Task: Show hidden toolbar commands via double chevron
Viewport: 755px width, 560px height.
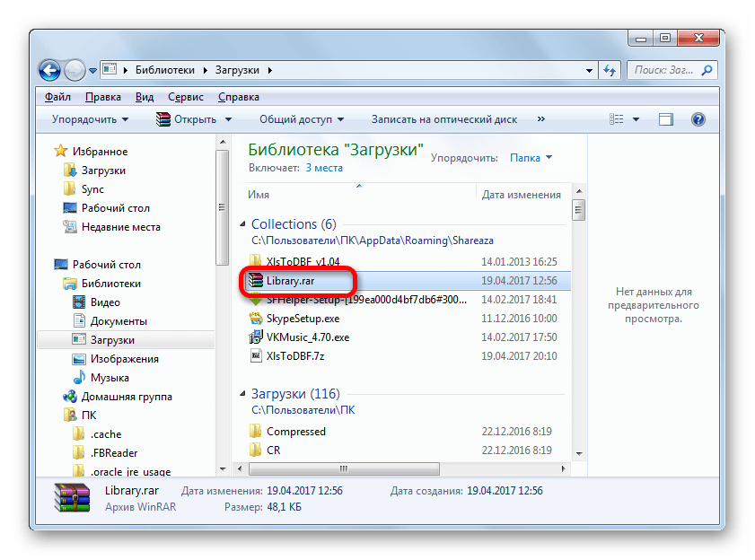Action: (x=541, y=119)
